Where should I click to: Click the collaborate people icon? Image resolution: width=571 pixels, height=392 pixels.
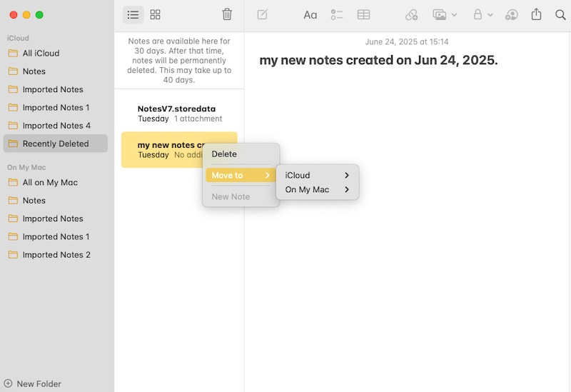click(x=511, y=15)
